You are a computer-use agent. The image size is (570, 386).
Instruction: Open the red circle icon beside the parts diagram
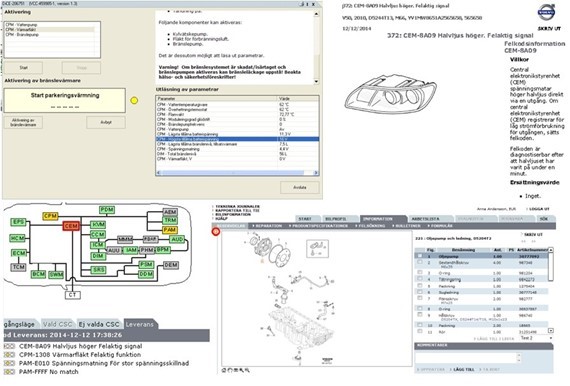[216, 232]
